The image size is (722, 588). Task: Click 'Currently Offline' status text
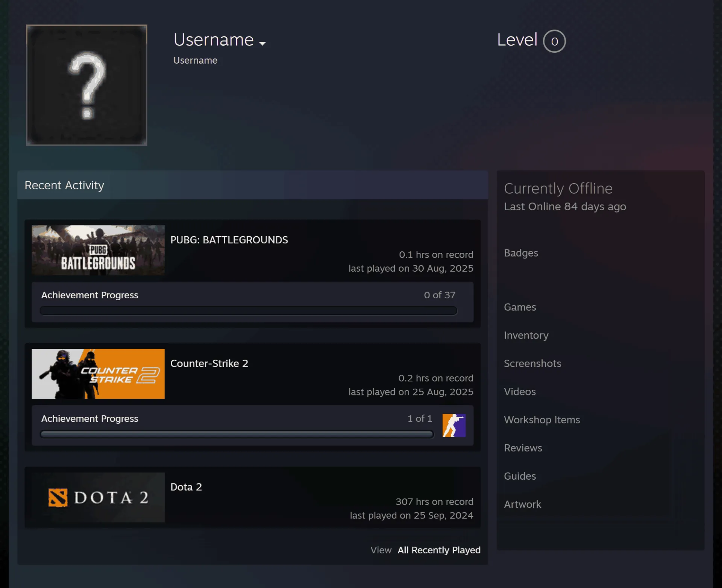558,188
